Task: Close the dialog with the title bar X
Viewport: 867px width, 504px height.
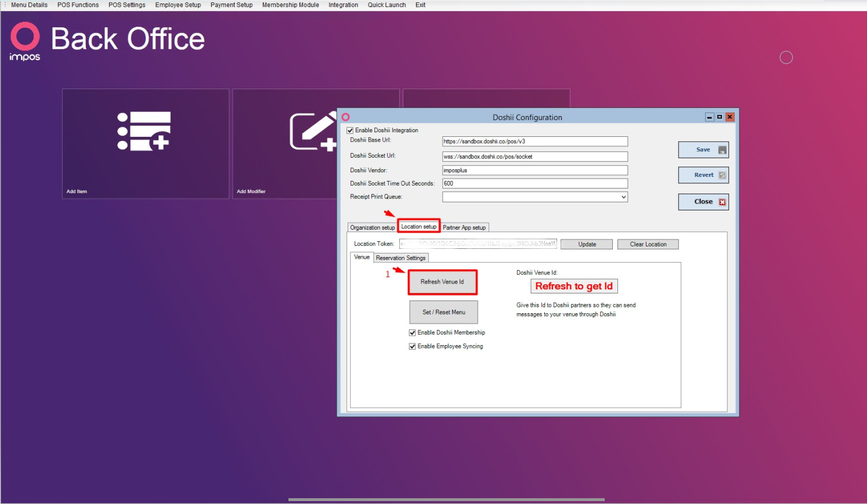Action: (730, 117)
